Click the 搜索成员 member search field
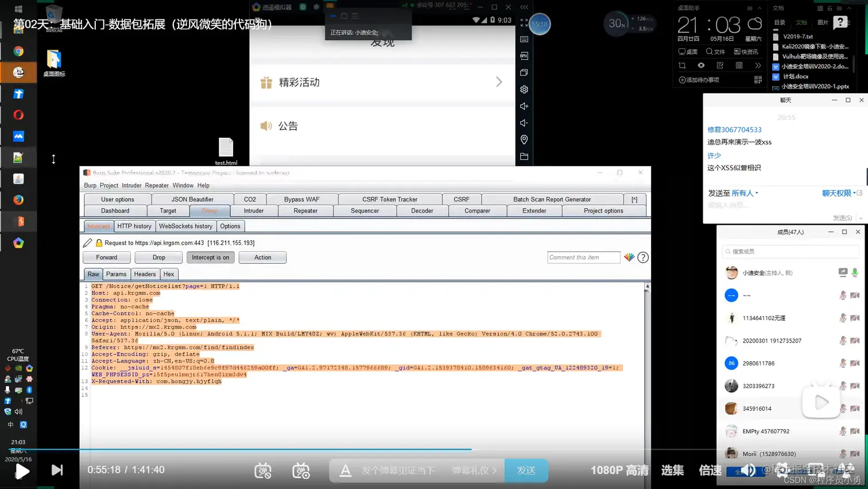The width and height of the screenshot is (868, 489). [x=790, y=252]
